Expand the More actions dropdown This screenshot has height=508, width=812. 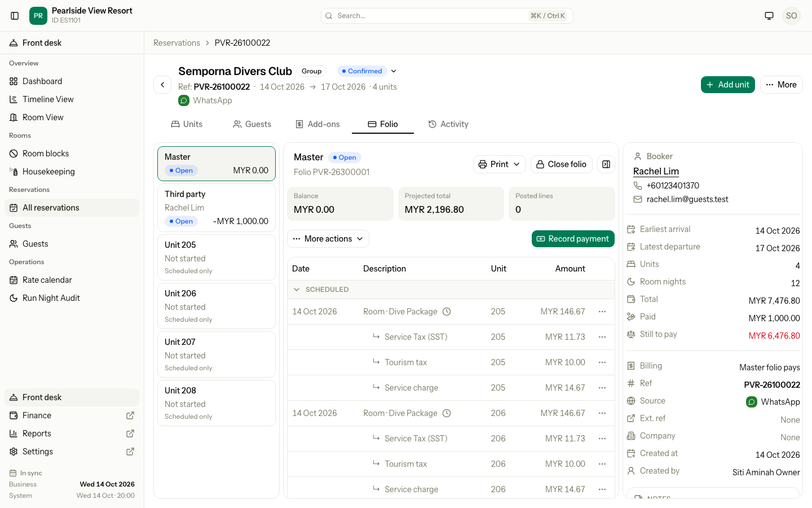[328, 239]
